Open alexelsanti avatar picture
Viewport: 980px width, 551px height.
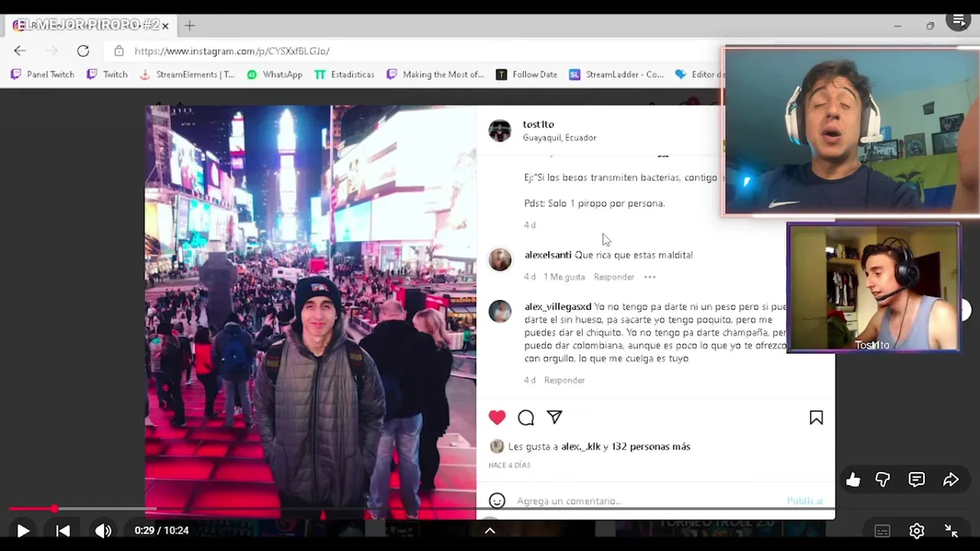coord(500,259)
